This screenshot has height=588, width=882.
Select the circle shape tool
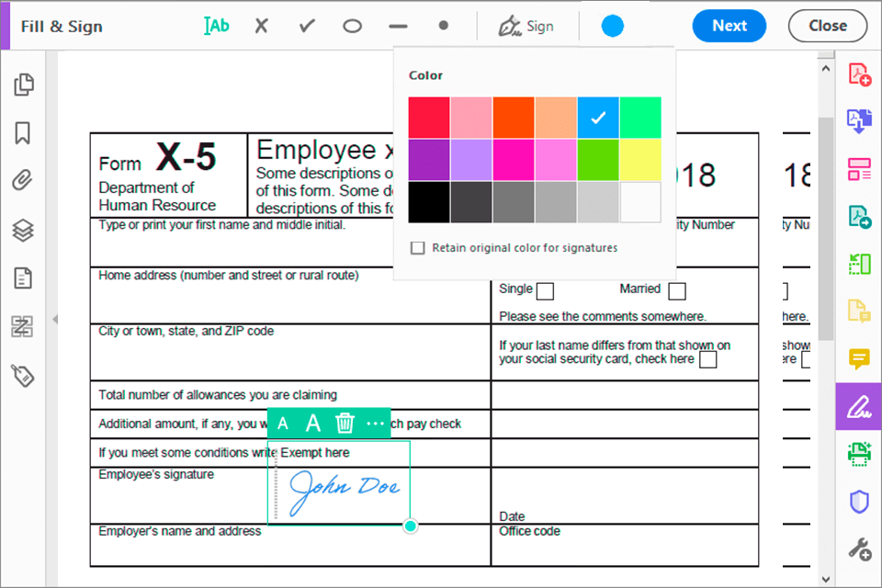353,26
